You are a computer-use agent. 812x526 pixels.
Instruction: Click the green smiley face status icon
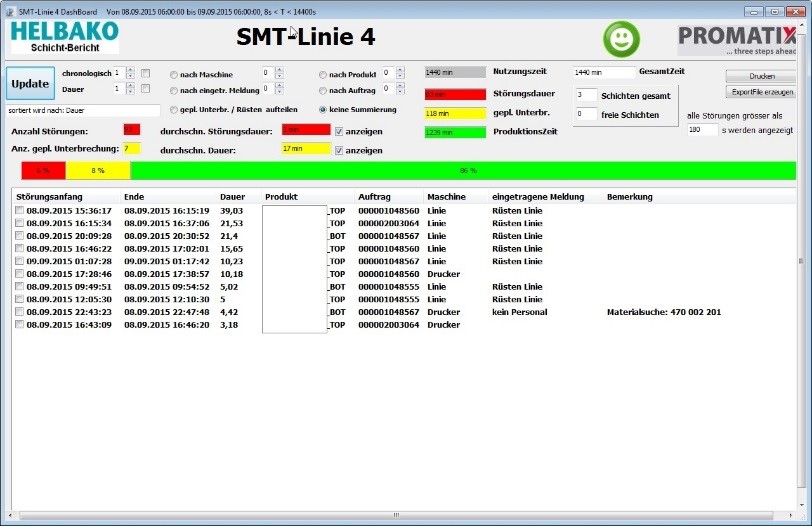pyautogui.click(x=620, y=39)
